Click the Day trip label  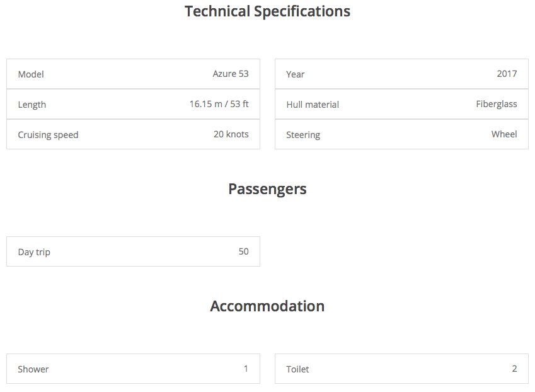(34, 252)
